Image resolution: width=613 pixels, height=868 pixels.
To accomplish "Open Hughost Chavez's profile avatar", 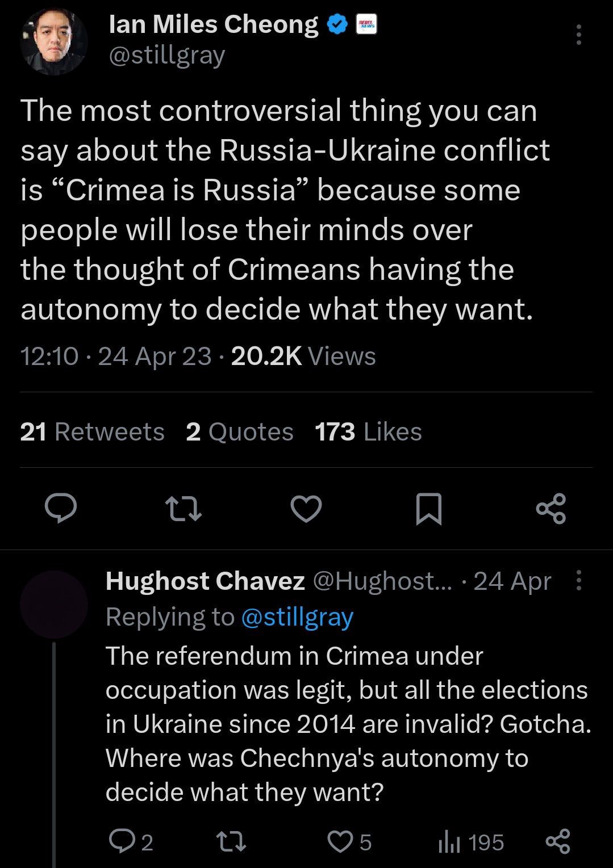I will (x=54, y=605).
